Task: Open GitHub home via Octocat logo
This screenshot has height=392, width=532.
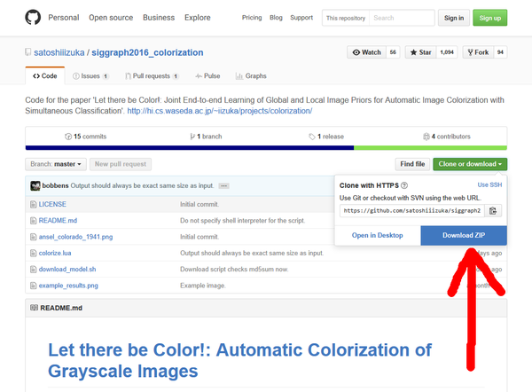Action: 33,17
